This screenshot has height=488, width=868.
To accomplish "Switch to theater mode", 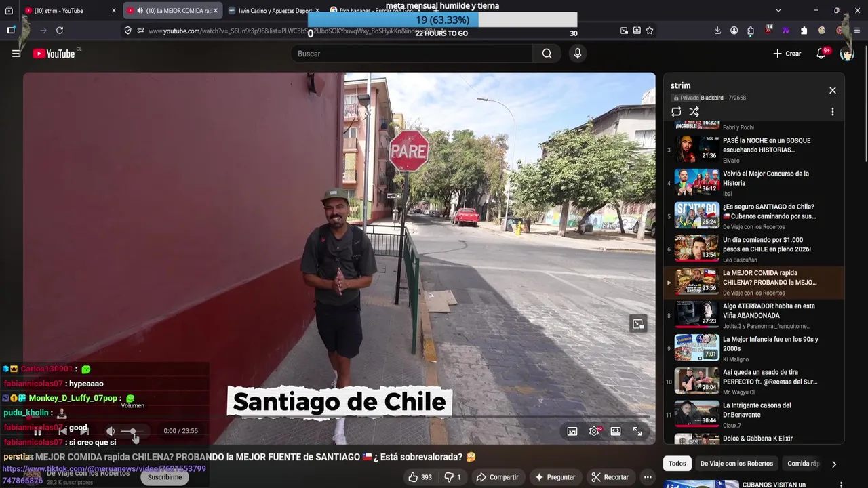I will coord(616,431).
